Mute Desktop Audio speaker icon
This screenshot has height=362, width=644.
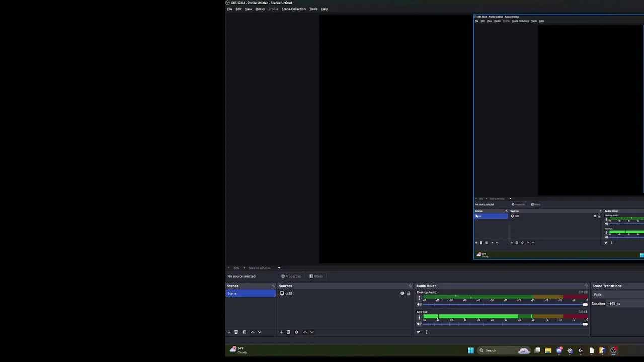(419, 305)
